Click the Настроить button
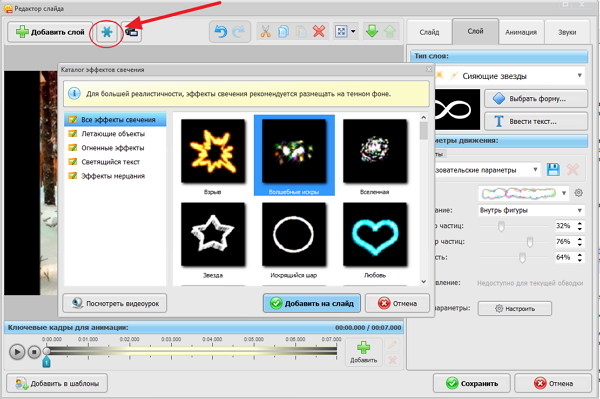 click(x=515, y=308)
